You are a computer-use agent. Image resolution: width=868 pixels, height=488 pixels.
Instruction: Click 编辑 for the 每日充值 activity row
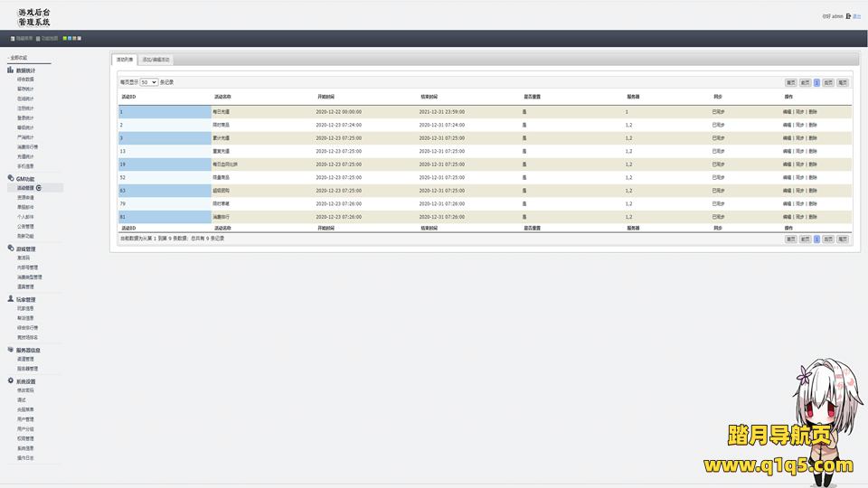pos(787,112)
